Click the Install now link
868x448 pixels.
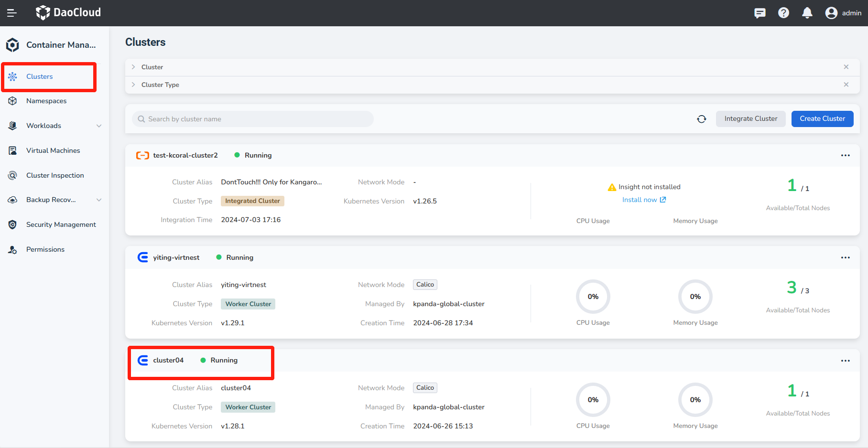point(643,200)
